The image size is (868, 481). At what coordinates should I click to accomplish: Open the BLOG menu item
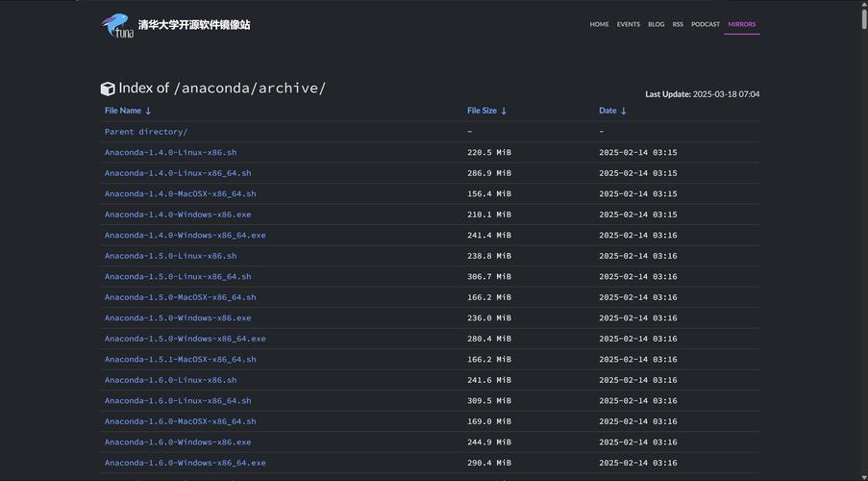pos(656,24)
